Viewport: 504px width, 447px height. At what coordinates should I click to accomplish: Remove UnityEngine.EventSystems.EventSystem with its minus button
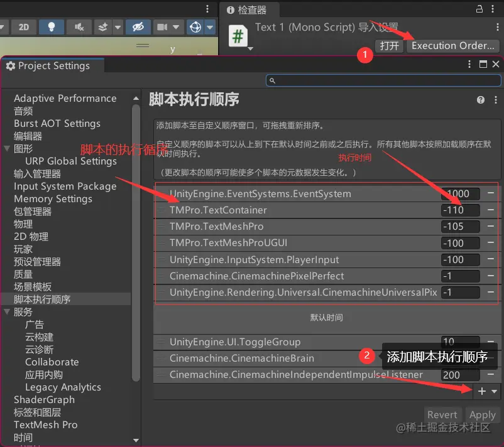(491, 193)
